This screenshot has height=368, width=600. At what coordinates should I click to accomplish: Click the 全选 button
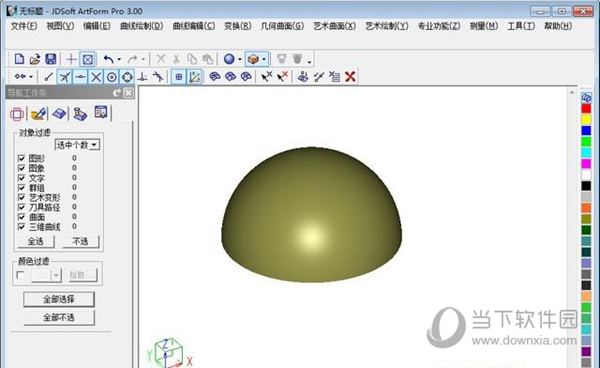click(36, 241)
